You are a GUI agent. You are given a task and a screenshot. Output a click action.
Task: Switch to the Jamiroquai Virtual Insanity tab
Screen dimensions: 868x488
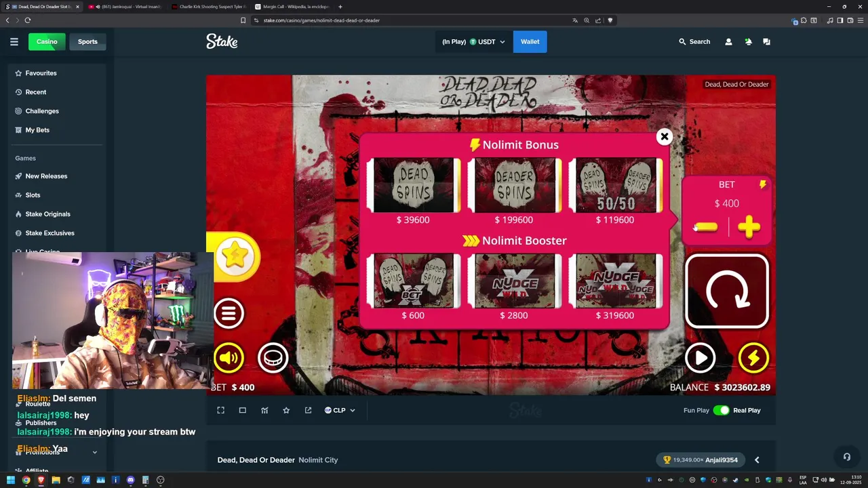[x=125, y=7]
